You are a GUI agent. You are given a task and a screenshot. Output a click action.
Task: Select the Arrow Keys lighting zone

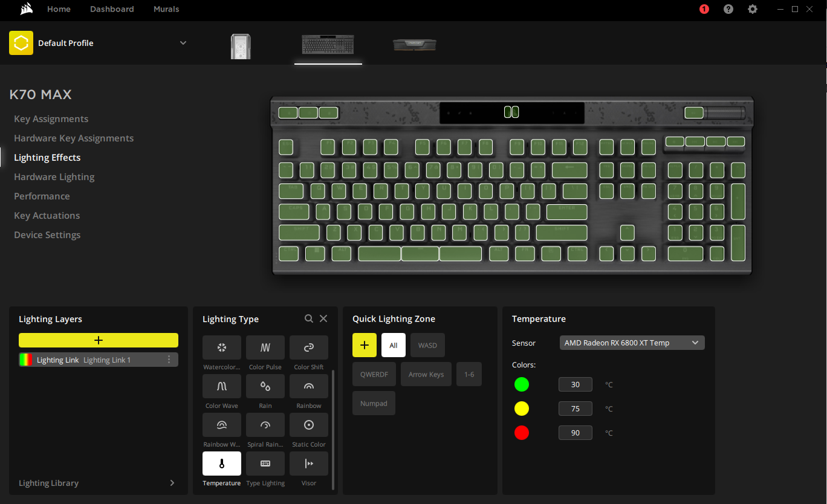tap(426, 374)
